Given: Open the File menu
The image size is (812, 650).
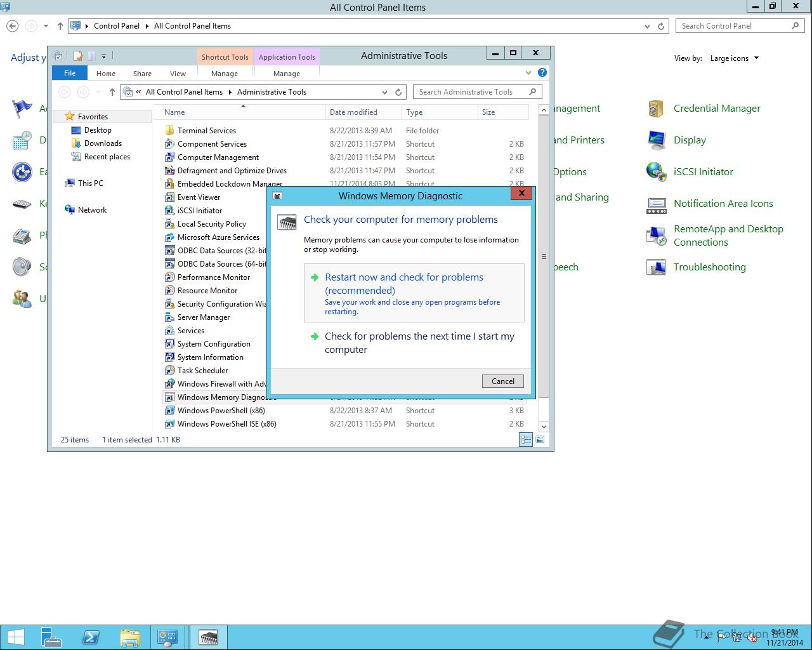Looking at the screenshot, I should point(70,73).
